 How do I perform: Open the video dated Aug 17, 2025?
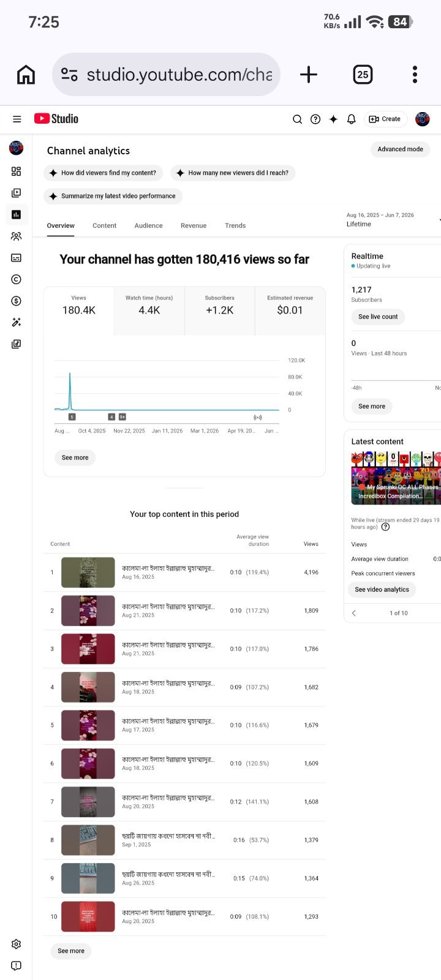pos(184,726)
